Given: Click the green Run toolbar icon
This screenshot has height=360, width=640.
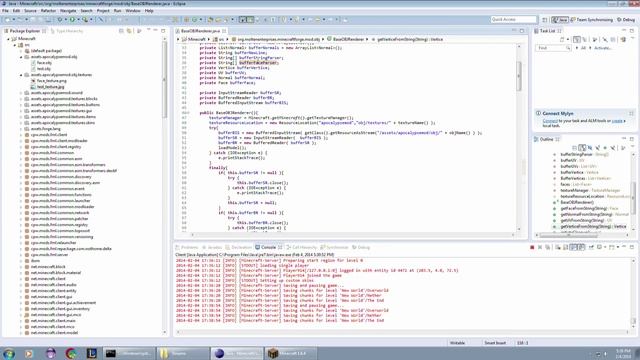Looking at the screenshot, I should click(x=72, y=20).
